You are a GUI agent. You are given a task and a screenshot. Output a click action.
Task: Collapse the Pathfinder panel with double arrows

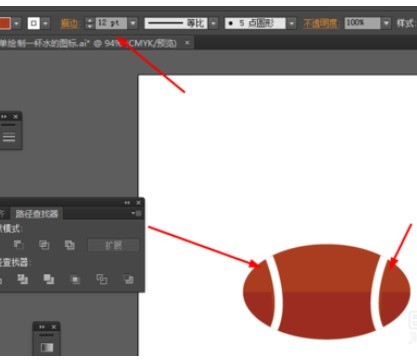point(127,203)
